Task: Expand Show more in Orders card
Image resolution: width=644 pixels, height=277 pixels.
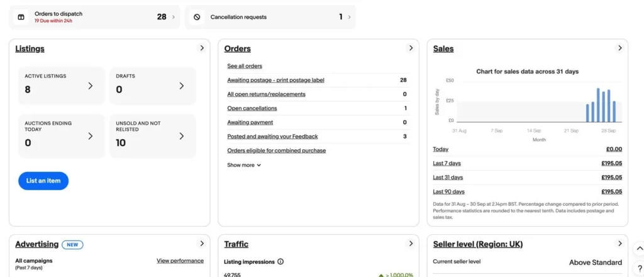Action: pyautogui.click(x=244, y=165)
